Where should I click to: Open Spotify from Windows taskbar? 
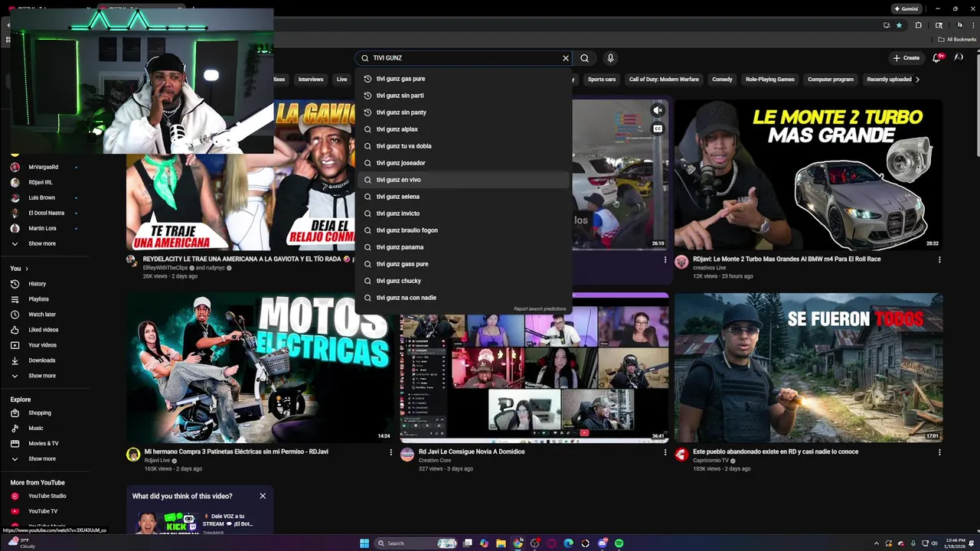(x=619, y=543)
